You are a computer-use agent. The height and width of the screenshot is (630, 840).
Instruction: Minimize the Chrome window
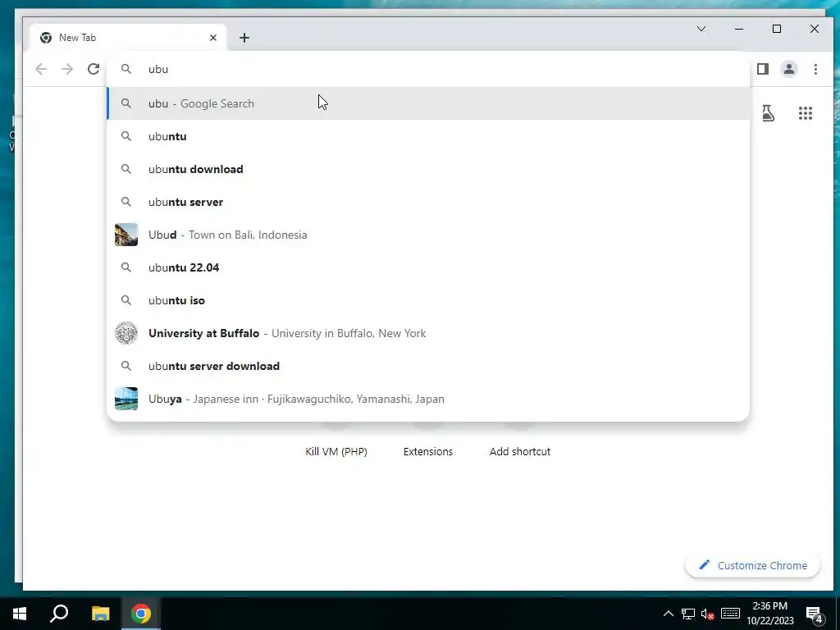739,29
